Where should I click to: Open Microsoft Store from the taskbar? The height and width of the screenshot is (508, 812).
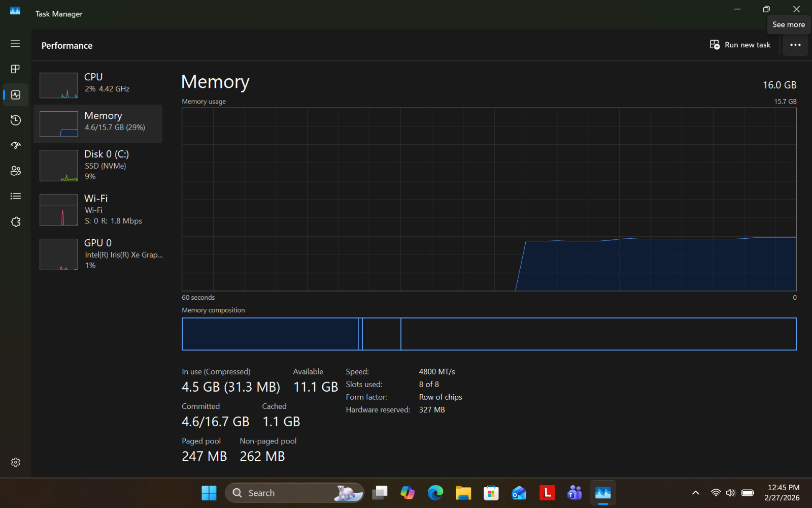pos(491,493)
